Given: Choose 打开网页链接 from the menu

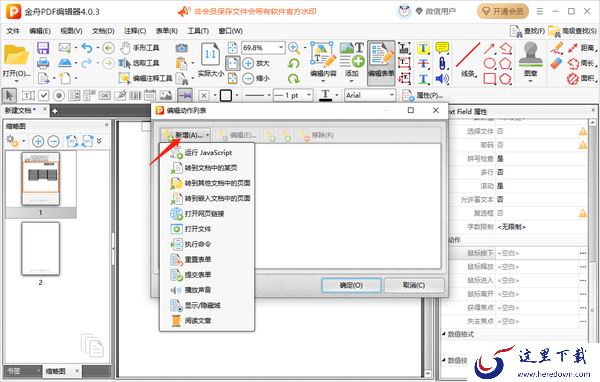Looking at the screenshot, I should point(207,214).
